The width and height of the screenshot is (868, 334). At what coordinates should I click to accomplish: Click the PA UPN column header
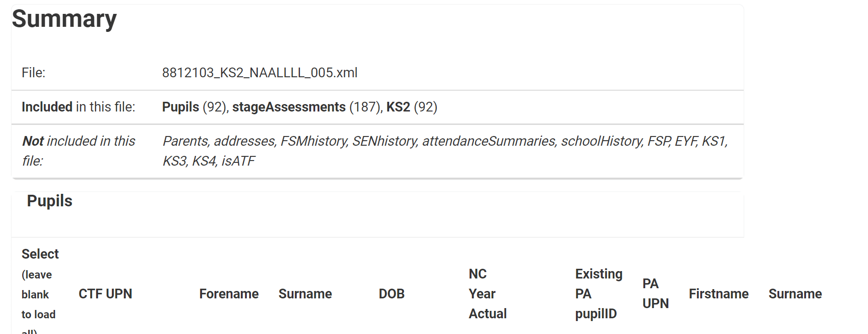pyautogui.click(x=655, y=293)
